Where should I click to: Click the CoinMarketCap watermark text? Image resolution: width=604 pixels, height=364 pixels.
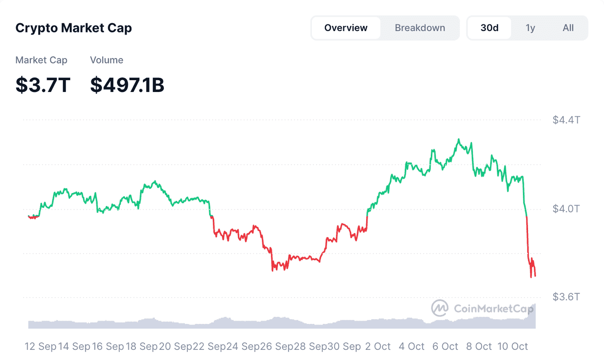(493, 308)
